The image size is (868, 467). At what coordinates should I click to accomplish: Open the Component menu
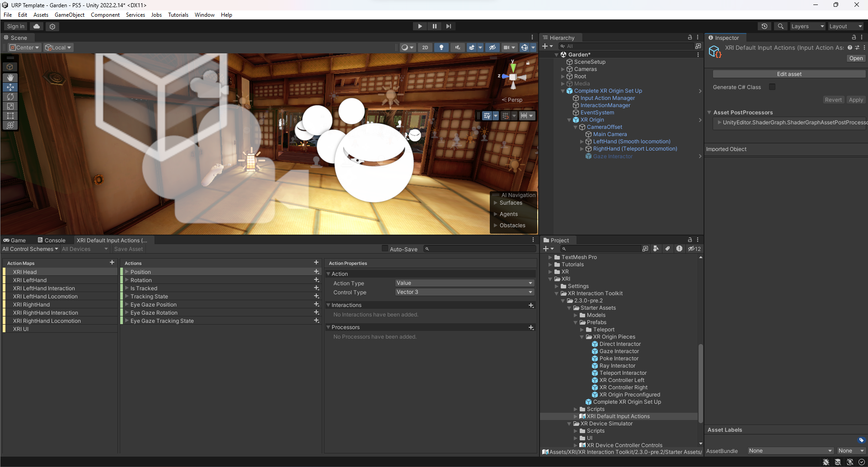[x=105, y=15]
